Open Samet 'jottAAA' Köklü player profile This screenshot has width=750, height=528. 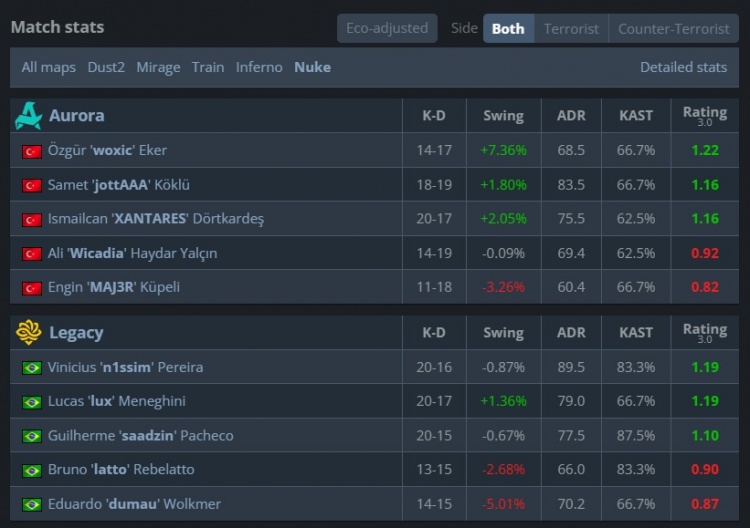[x=119, y=185]
